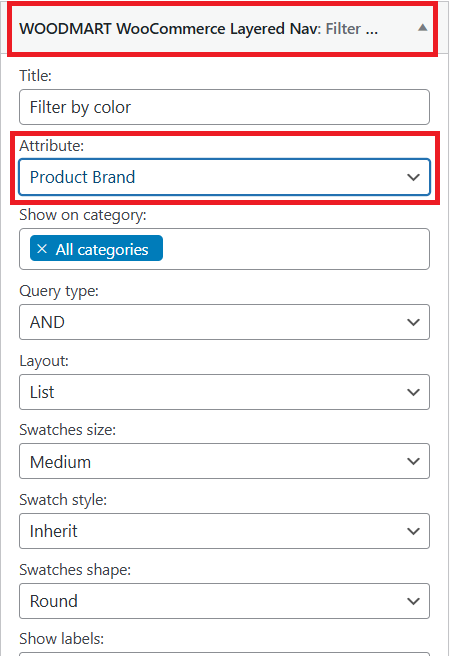Click the Swatch style chevron icon
Image resolution: width=458 pixels, height=656 pixels.
click(x=413, y=531)
